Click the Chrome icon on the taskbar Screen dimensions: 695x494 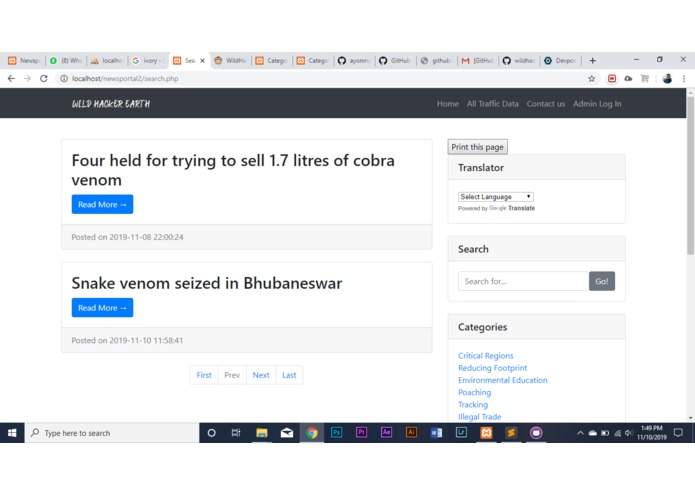tap(312, 433)
